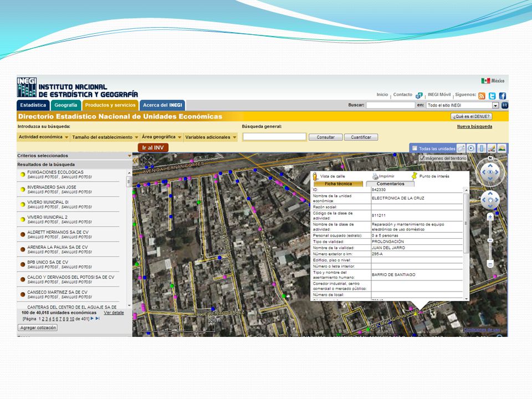Select the INVERNADERO SAN JOSE result
Image resolution: width=532 pixels, height=399 pixels.
(68, 190)
